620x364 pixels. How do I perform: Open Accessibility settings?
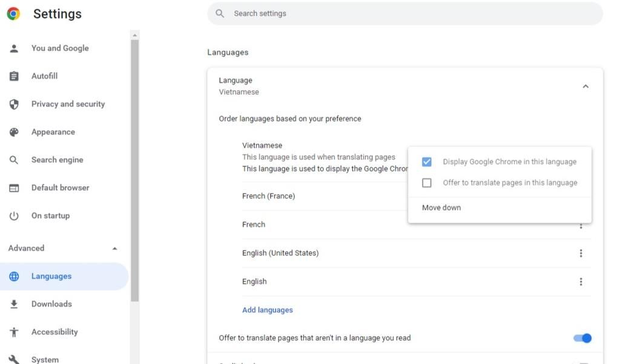pyautogui.click(x=54, y=332)
